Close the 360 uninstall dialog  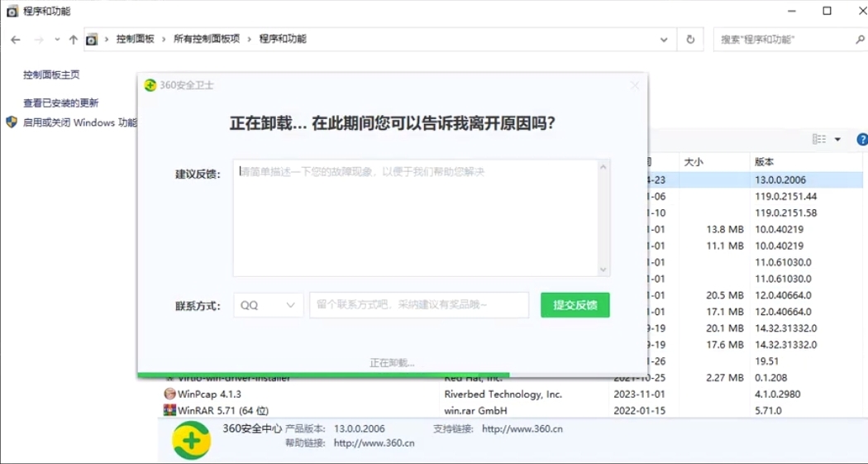point(634,85)
